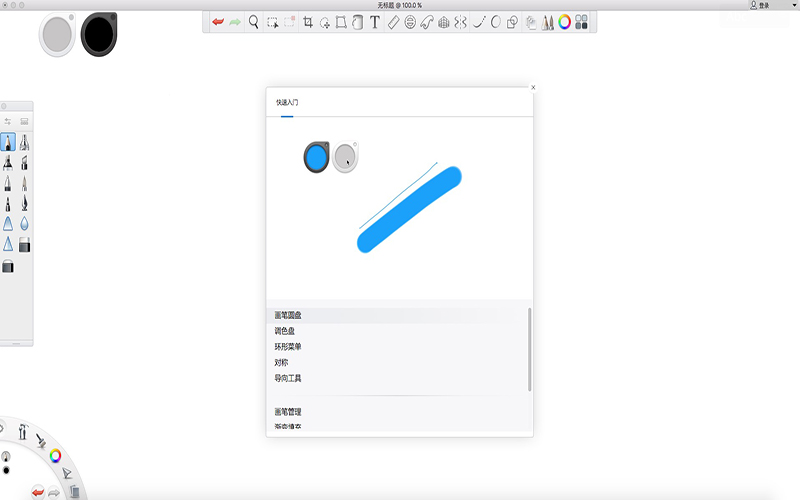Viewport: 800px width, 500px height.
Task: Click the red Undo arrow in top toolbar
Action: click(218, 22)
